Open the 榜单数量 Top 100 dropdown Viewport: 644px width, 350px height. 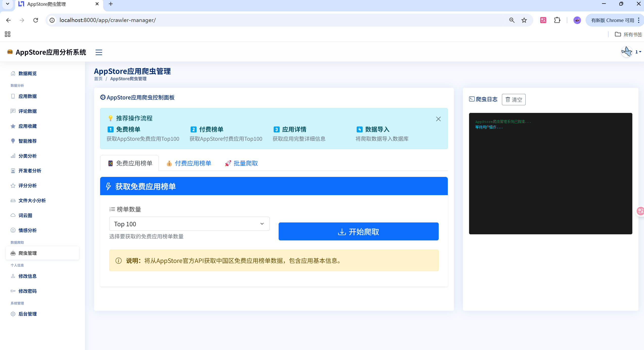[189, 224]
